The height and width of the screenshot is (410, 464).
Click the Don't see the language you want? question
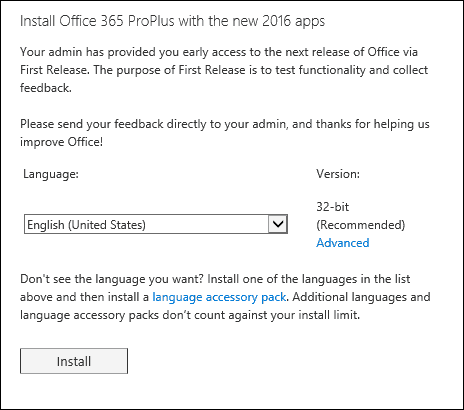[x=112, y=279]
